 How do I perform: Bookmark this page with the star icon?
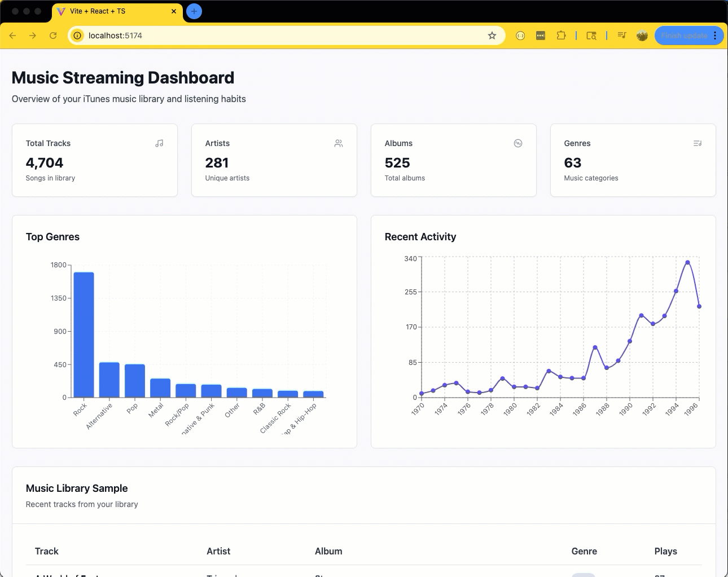492,36
